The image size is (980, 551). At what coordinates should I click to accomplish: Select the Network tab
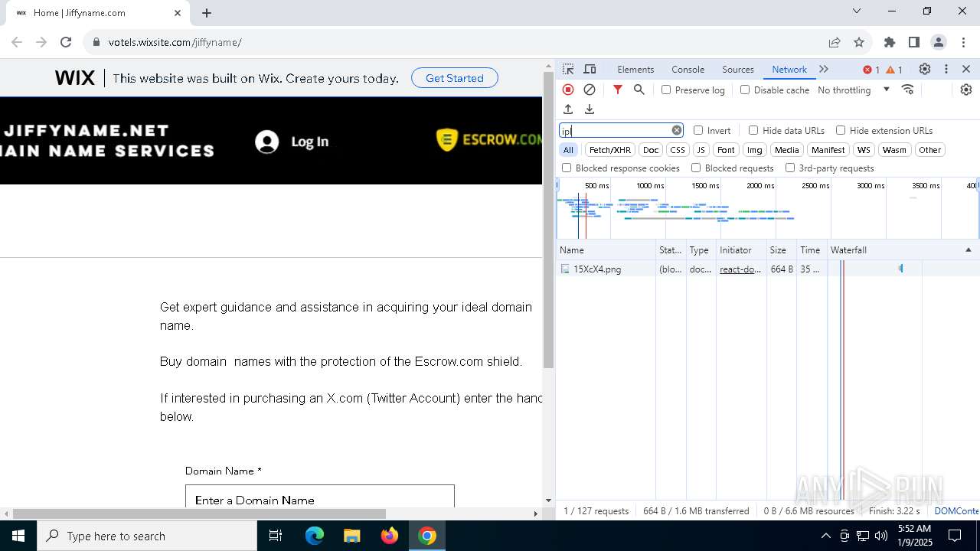pyautogui.click(x=789, y=69)
